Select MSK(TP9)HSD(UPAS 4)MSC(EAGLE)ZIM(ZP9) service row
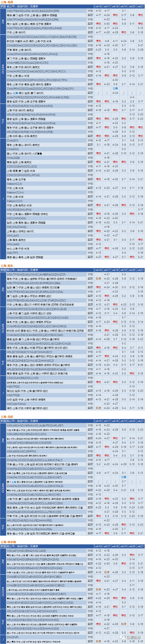This screenshot has width=145, height=644. pos(46,11)
